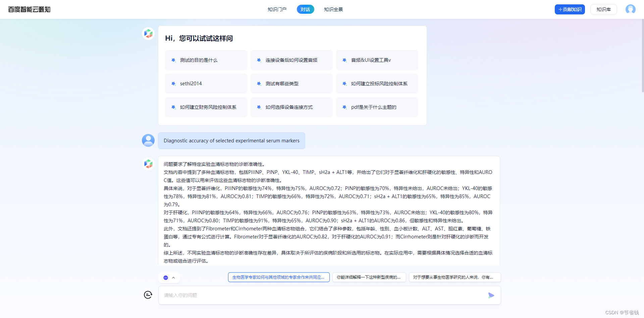Click the purple skill icon above the input
This screenshot has height=318, width=644.
point(166,278)
